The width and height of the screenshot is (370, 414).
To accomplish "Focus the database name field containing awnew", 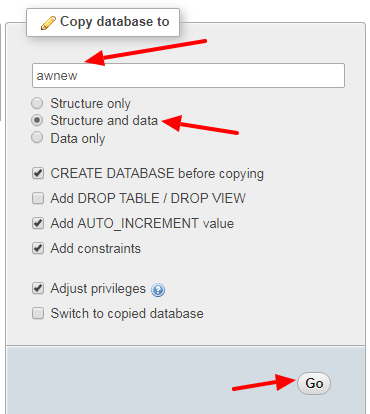I will 188,76.
